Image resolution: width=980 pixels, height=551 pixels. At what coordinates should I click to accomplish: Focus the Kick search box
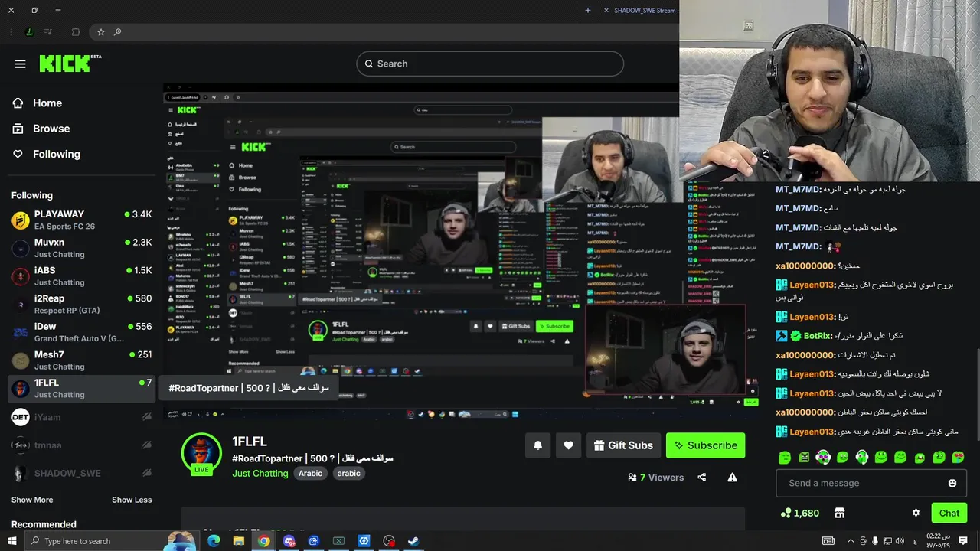[x=490, y=64]
